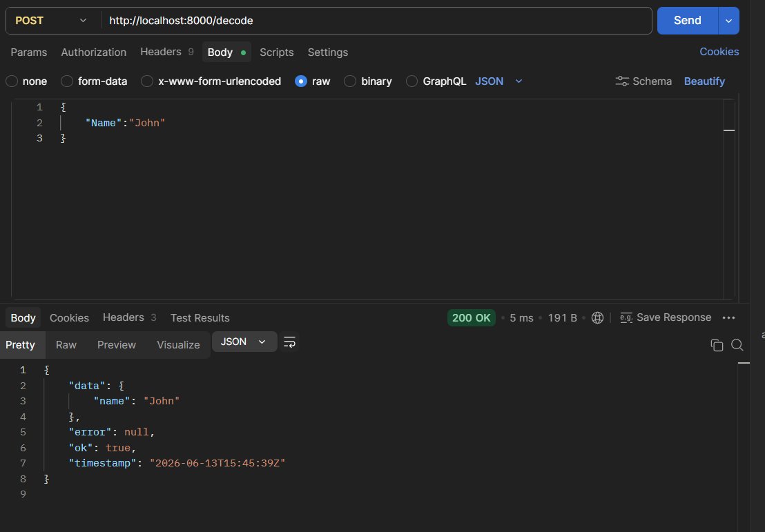Toggle the wrap lines icon

point(289,342)
